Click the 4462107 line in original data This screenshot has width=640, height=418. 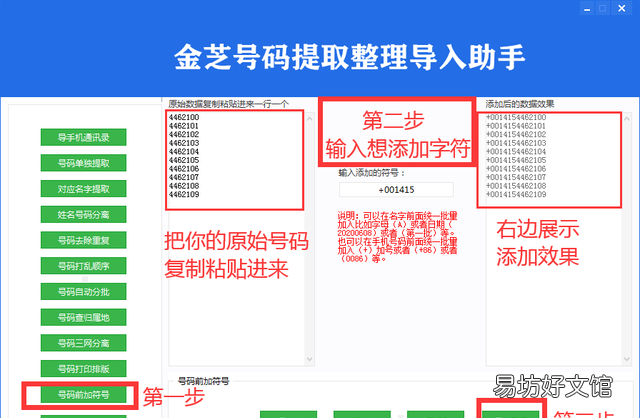(x=184, y=178)
